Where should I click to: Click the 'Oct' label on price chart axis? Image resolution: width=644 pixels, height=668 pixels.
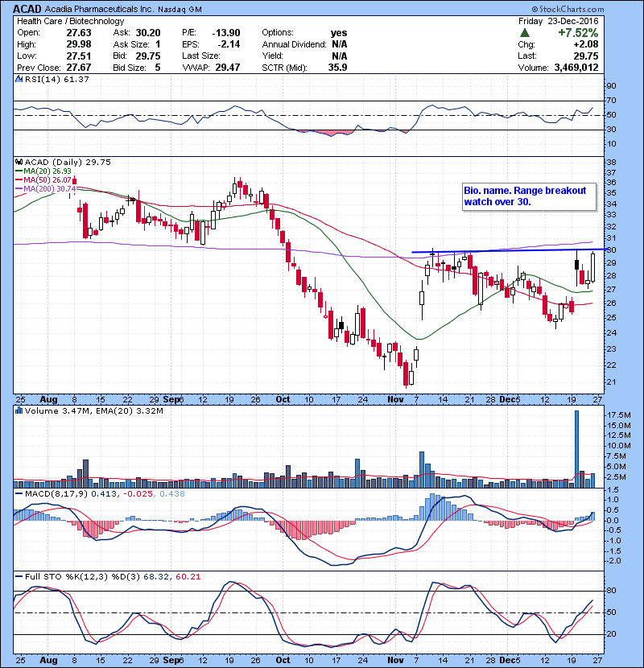click(283, 400)
